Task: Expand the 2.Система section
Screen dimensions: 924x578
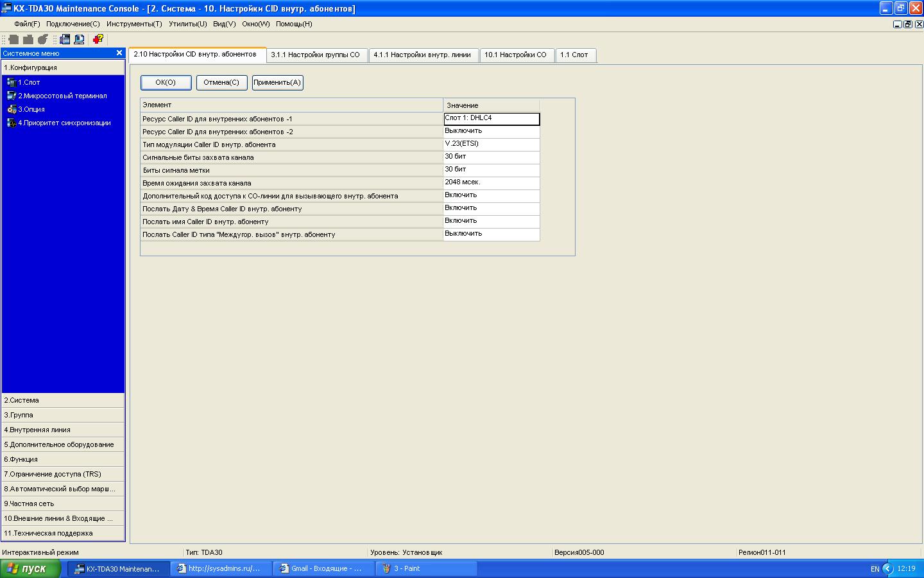Action: [x=63, y=400]
